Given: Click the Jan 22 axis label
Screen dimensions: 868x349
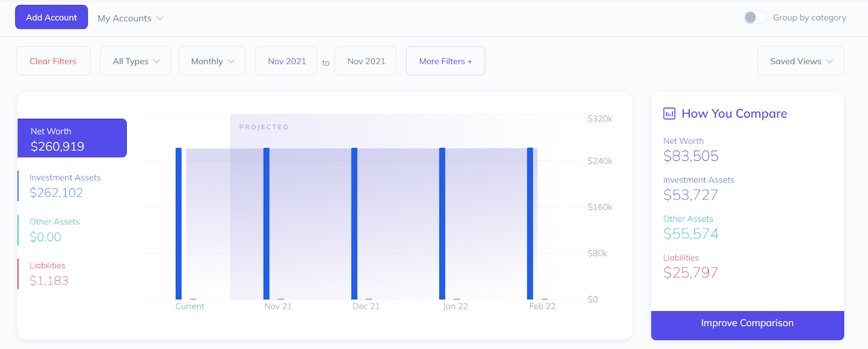Looking at the screenshot, I should (x=455, y=306).
